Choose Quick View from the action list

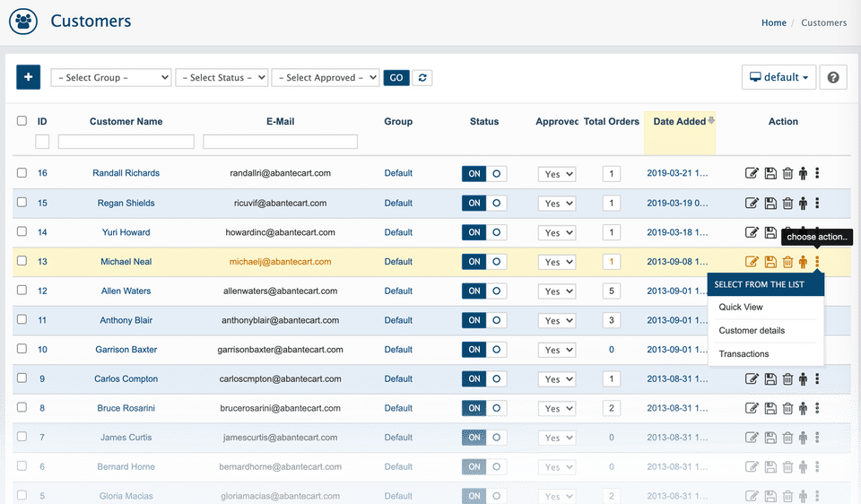pyautogui.click(x=741, y=307)
